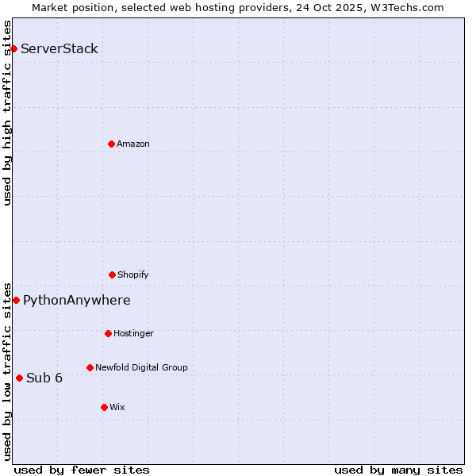Click the red ServerStack data point marker
Screen dimensions: 476x476
pos(13,49)
